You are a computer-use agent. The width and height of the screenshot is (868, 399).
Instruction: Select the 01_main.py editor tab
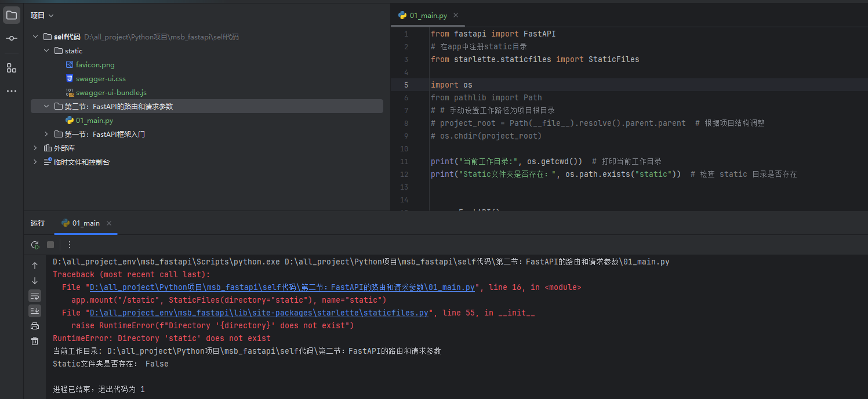[x=428, y=16]
